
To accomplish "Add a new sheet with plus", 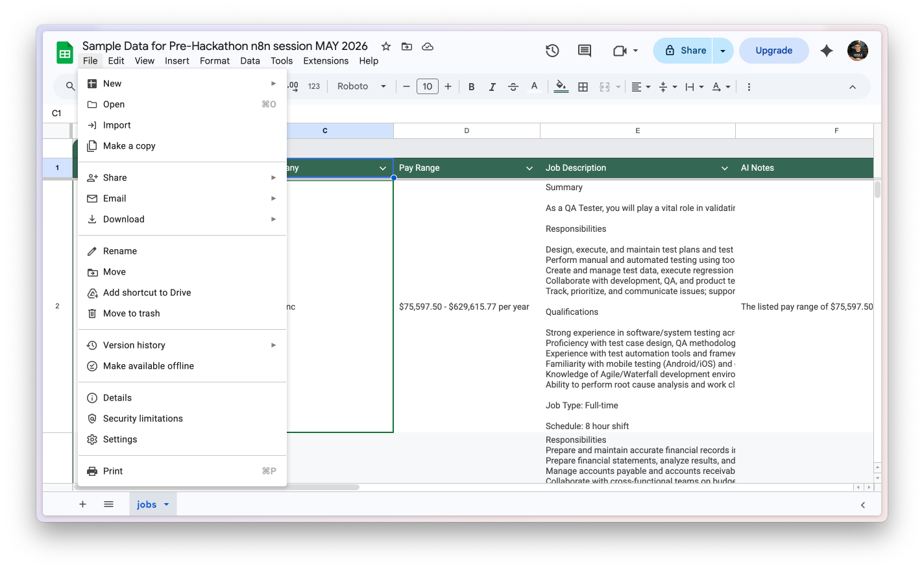I will [x=82, y=504].
